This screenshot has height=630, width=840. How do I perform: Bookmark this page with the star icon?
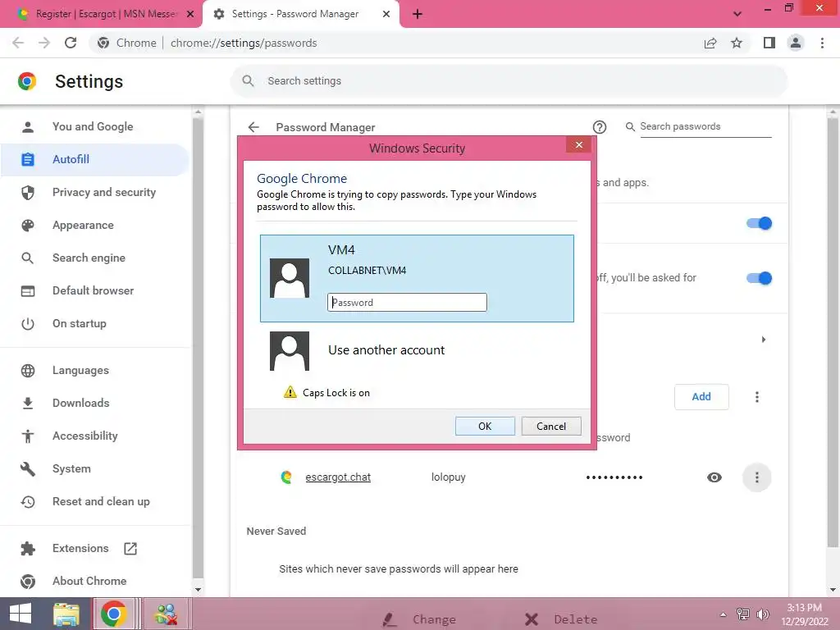[x=737, y=43]
